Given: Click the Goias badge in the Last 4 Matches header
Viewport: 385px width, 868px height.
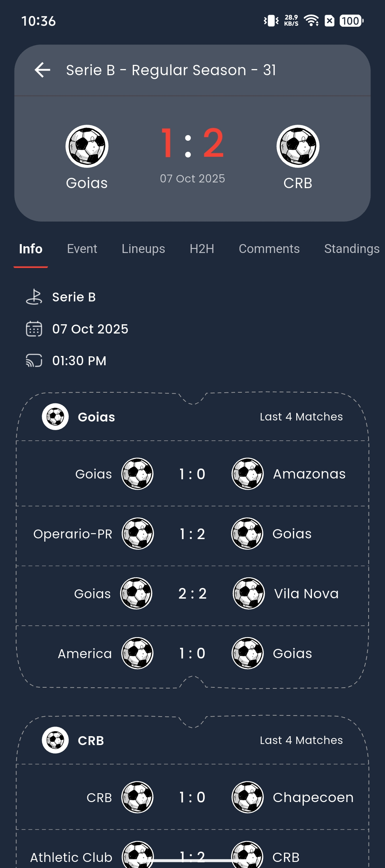Looking at the screenshot, I should 55,416.
